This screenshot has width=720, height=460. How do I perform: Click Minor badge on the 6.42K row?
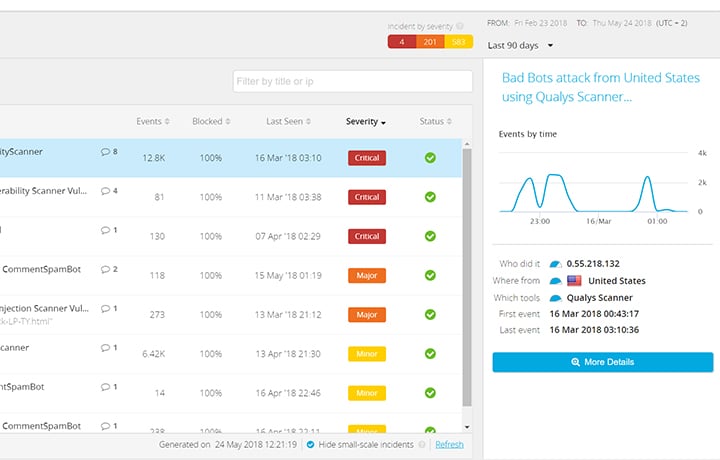(367, 354)
